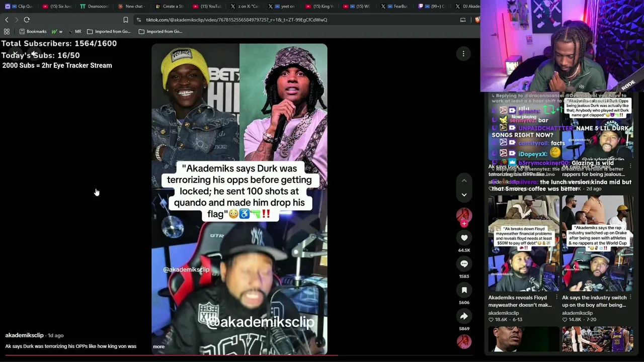Image resolution: width=644 pixels, height=362 pixels.
Task: Go back one page in the browser
Action: [x=7, y=20]
